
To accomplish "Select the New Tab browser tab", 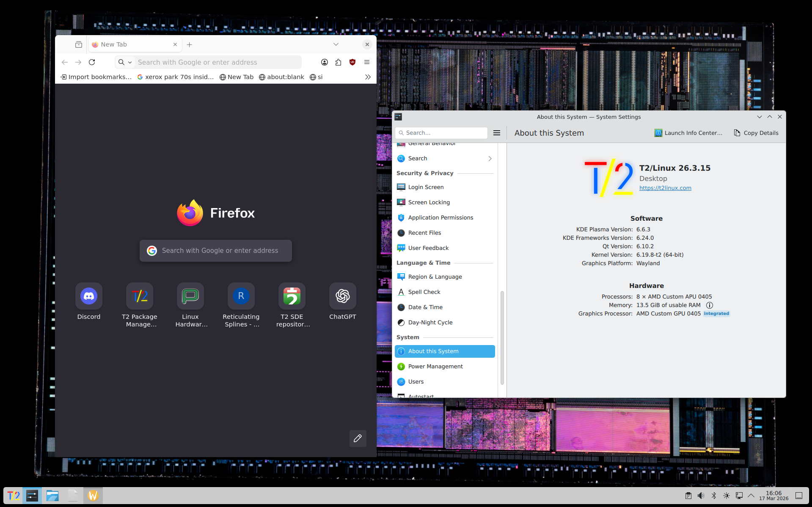I will point(135,44).
